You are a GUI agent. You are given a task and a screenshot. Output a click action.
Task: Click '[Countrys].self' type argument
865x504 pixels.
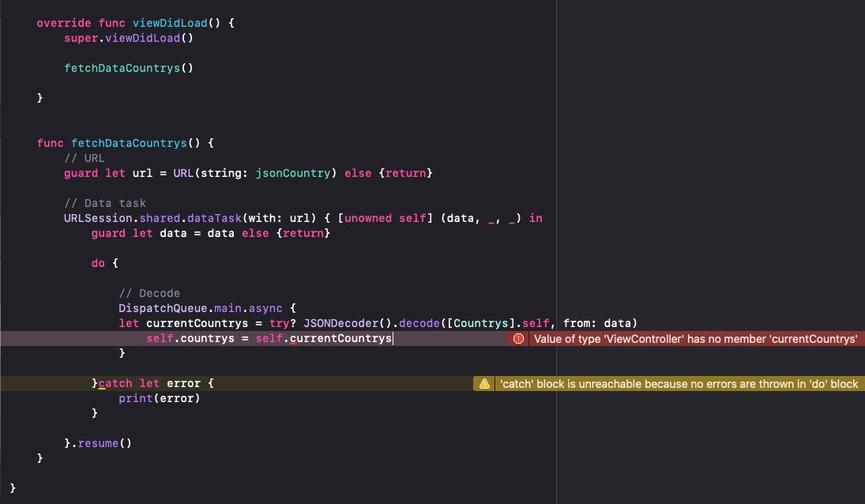coord(498,323)
